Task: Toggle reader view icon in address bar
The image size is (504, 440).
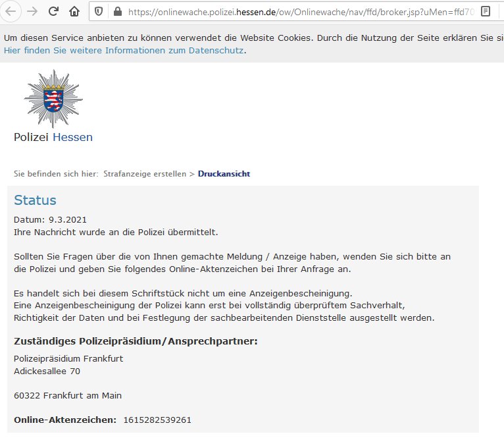Action: 485,11
